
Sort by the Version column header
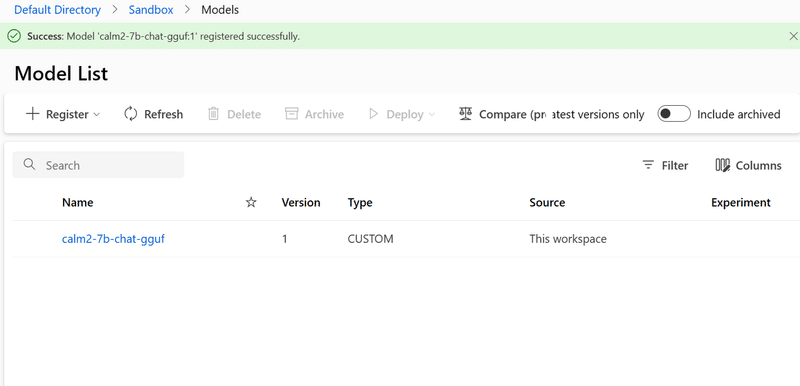[x=301, y=202]
